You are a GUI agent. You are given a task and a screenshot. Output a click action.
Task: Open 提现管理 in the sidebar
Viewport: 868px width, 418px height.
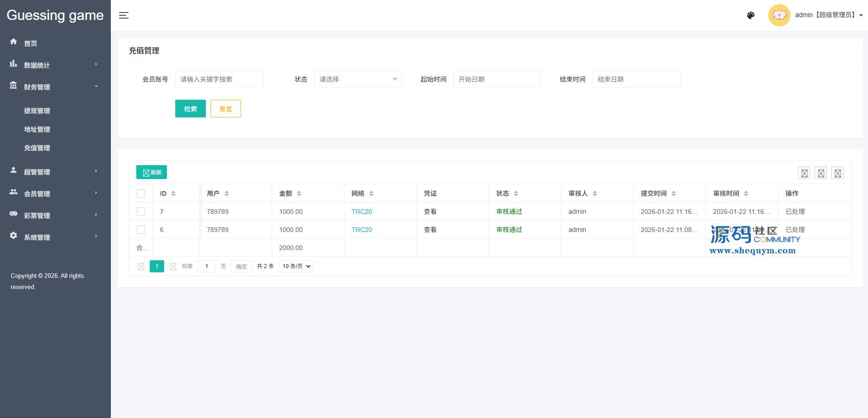coord(37,111)
